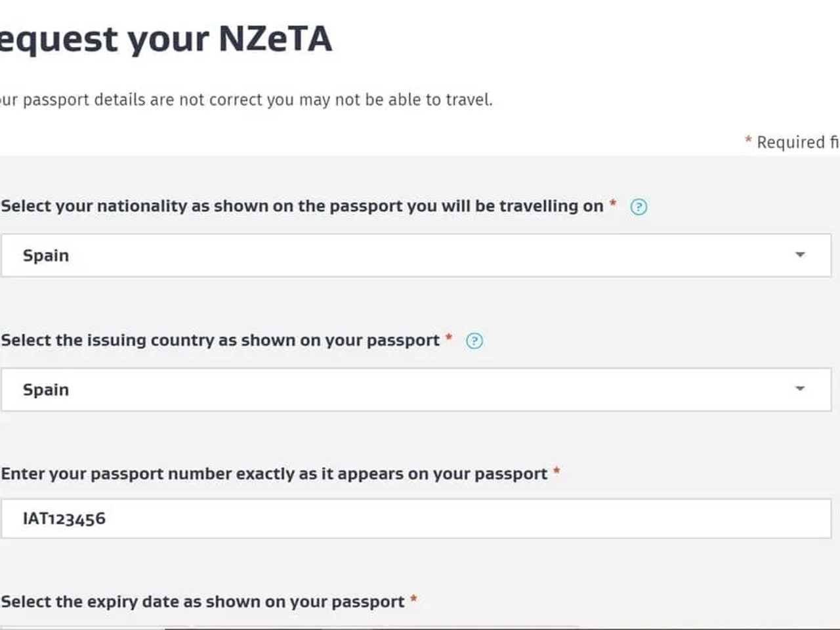Open the help tooltip beside the nationality question
The height and width of the screenshot is (630, 840).
tap(638, 206)
